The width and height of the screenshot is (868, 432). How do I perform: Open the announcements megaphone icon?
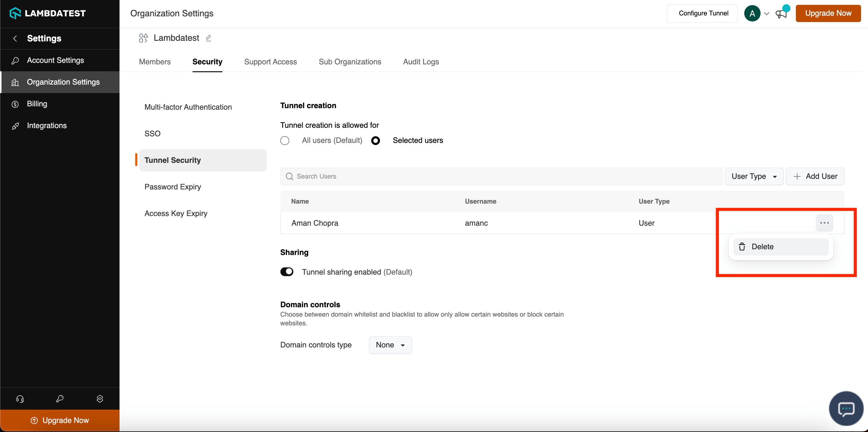[x=781, y=14]
